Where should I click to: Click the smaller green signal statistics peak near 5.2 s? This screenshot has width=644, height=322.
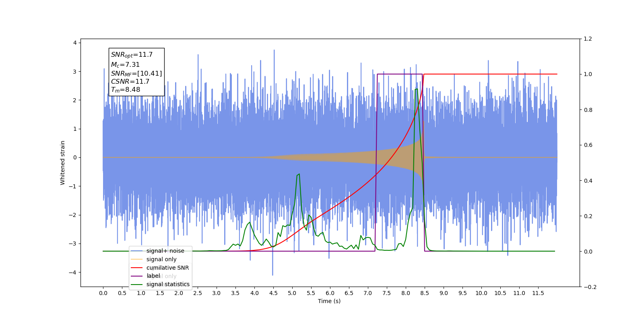[x=298, y=175]
